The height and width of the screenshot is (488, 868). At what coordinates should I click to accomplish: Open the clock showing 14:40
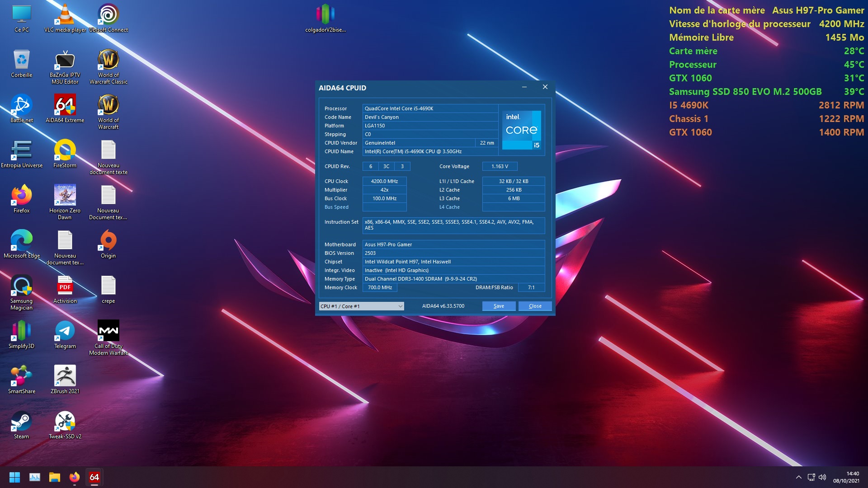tap(846, 477)
